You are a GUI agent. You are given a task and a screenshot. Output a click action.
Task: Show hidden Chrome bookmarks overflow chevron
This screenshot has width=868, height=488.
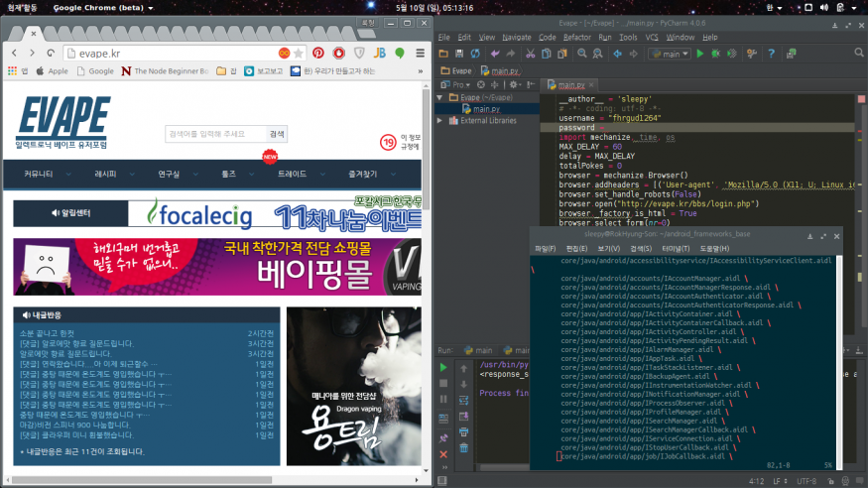421,70
